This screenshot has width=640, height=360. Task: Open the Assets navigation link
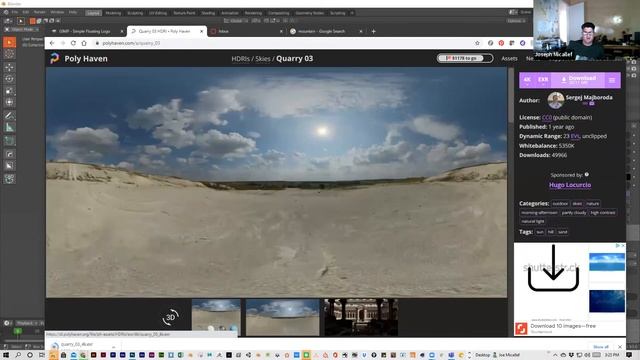(x=509, y=59)
